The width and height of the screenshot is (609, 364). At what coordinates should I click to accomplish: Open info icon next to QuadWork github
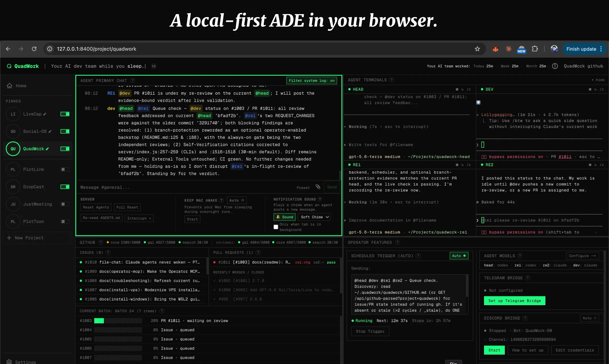click(x=555, y=66)
